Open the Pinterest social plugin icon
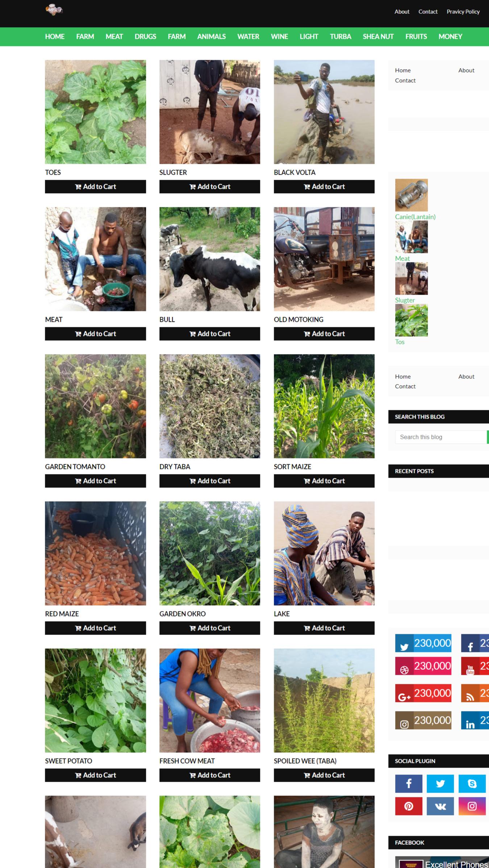The height and width of the screenshot is (868, 489). pos(409,806)
